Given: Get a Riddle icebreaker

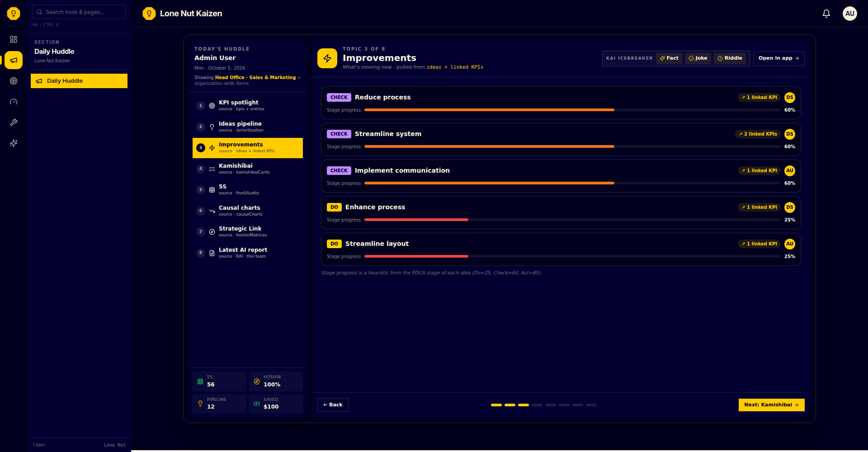Looking at the screenshot, I should click(x=730, y=58).
